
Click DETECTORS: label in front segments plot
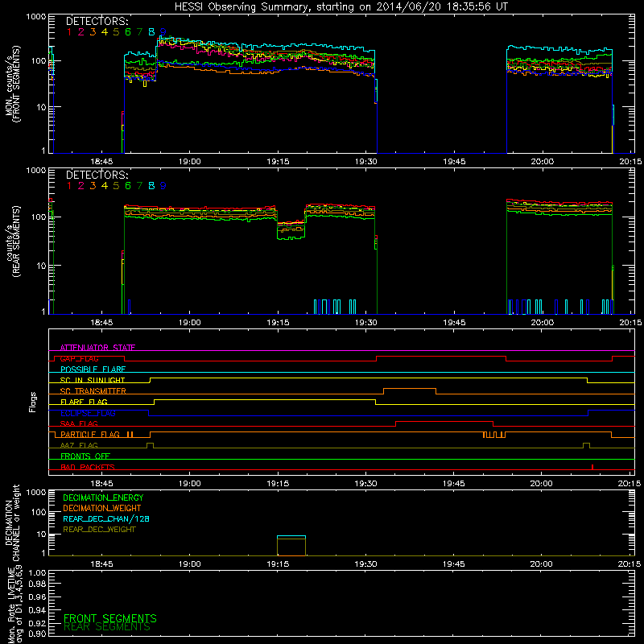point(97,21)
